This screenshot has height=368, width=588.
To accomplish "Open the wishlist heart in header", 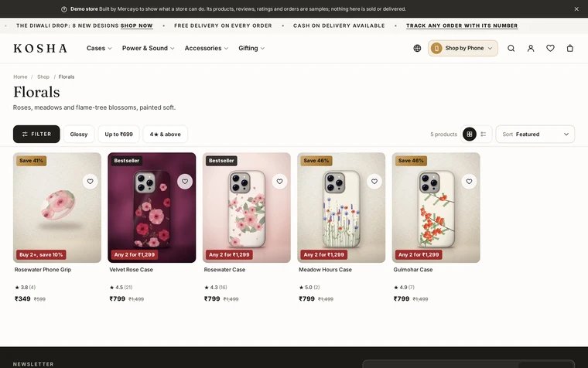I will (550, 49).
